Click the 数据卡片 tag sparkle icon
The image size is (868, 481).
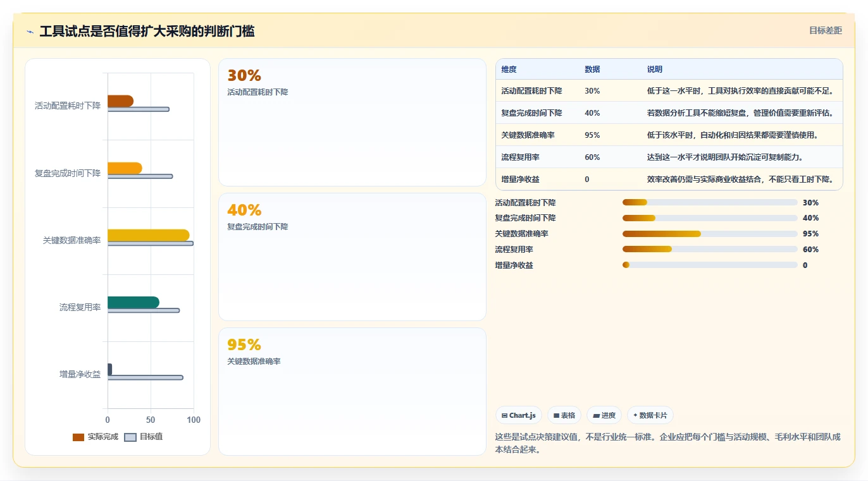635,415
